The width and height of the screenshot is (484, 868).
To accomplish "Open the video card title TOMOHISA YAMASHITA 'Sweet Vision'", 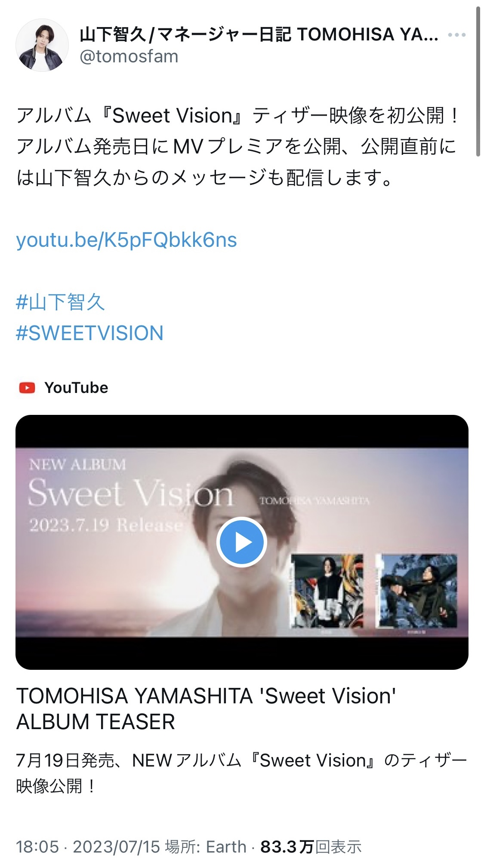I will tap(206, 709).
